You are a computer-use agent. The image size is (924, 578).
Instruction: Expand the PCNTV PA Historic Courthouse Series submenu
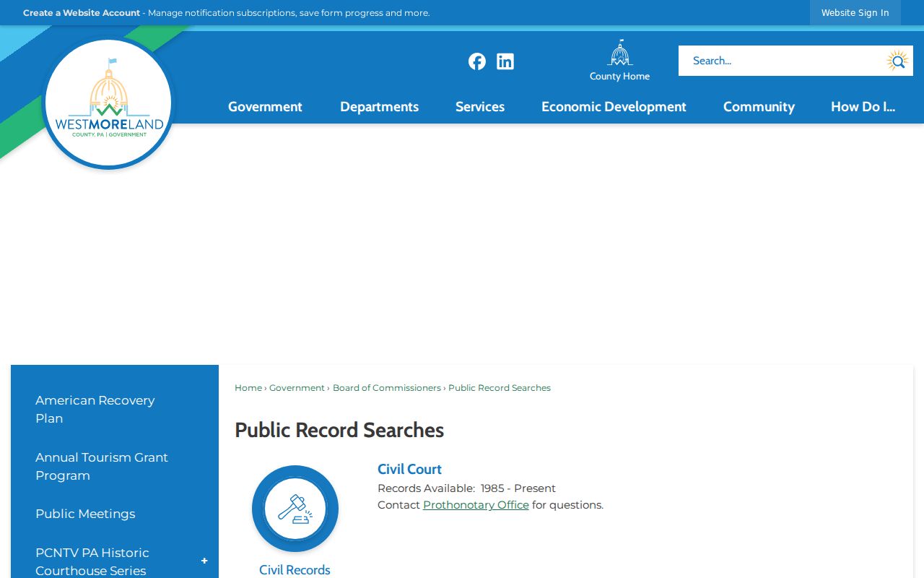(x=204, y=561)
